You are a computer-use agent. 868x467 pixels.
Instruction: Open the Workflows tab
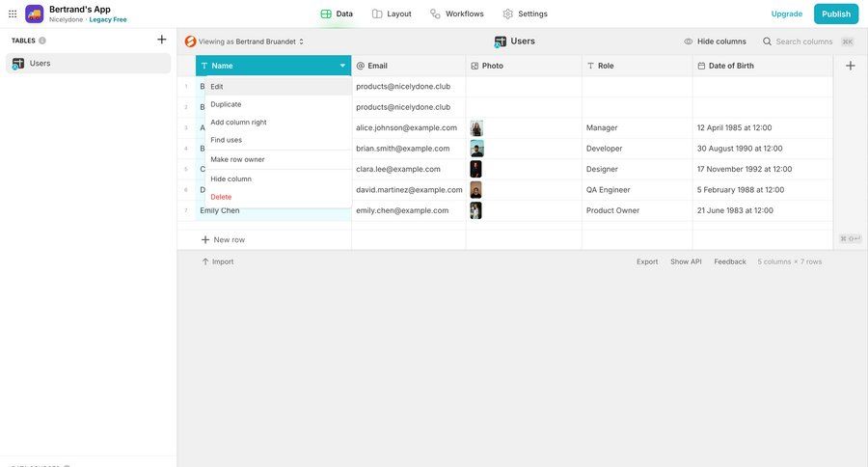(x=457, y=14)
